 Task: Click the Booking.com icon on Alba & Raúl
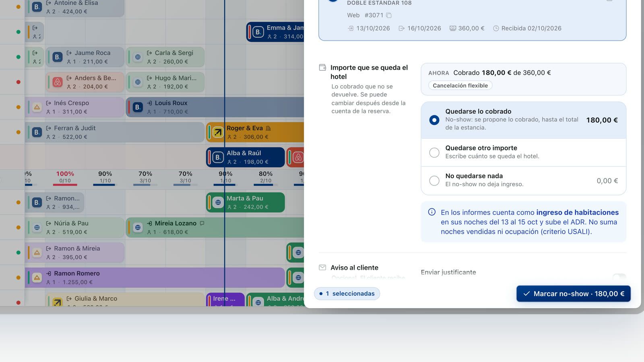[218, 157]
